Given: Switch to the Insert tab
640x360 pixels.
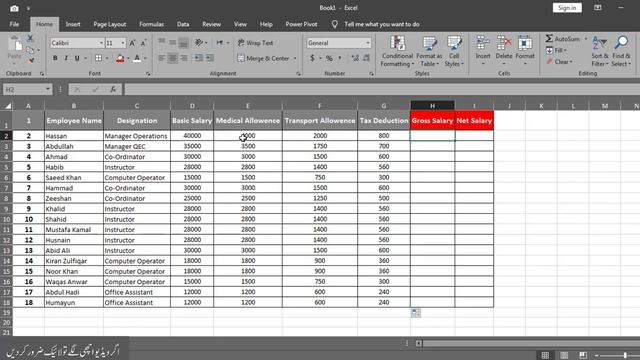Looking at the screenshot, I should tap(73, 24).
